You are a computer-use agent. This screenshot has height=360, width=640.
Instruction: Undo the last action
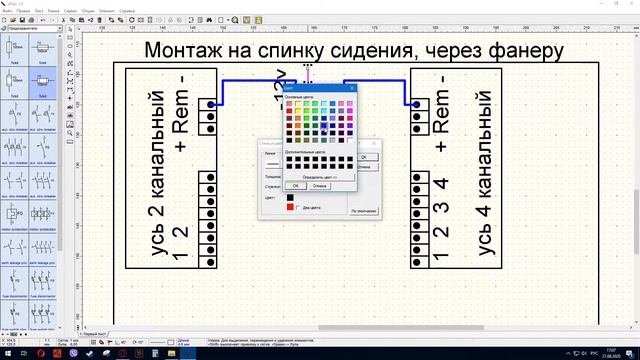42,20
